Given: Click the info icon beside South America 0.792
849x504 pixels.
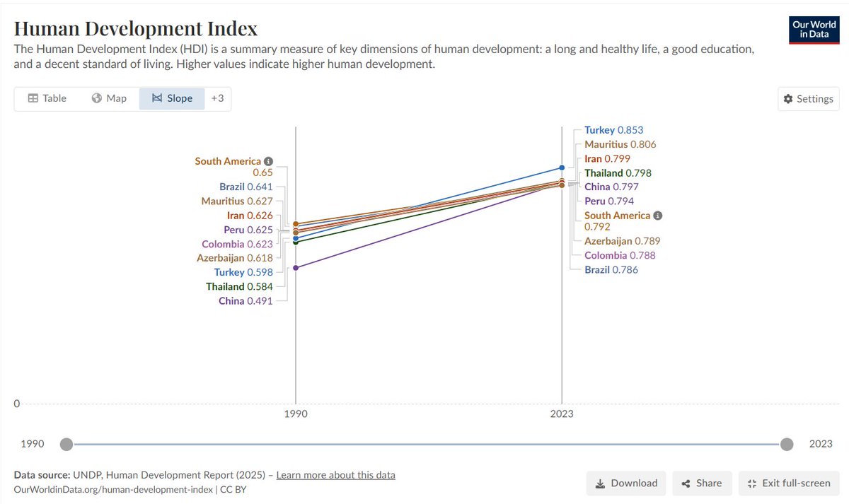Looking at the screenshot, I should [658, 216].
